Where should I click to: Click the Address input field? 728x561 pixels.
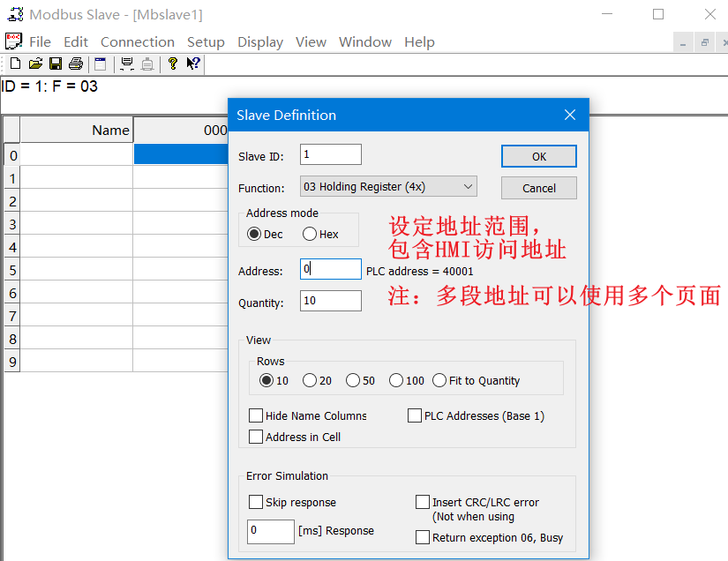pyautogui.click(x=331, y=269)
